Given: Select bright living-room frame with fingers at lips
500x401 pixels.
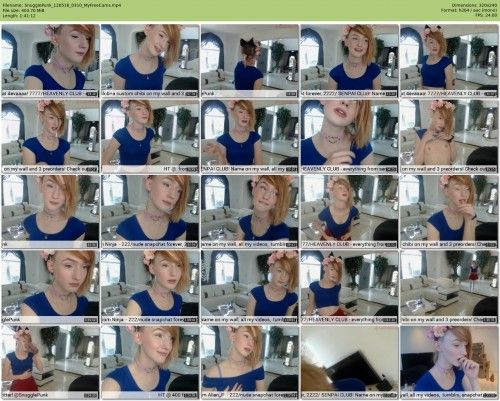Looking at the screenshot, I should (449, 211).
